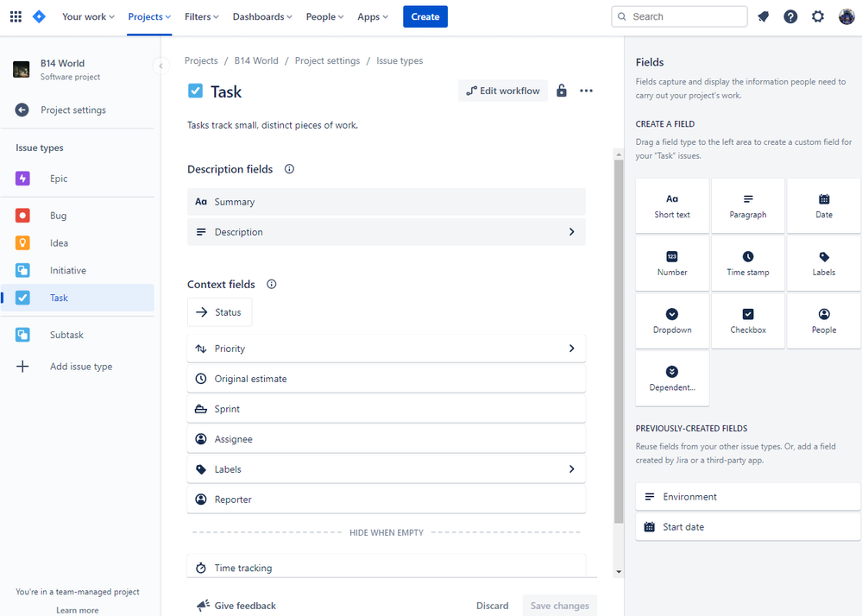Select the Initiative issue type

click(78, 270)
